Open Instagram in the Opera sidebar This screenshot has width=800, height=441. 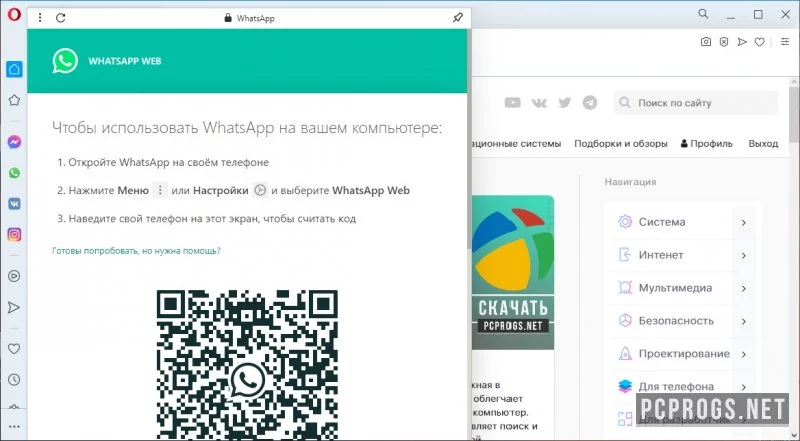14,235
